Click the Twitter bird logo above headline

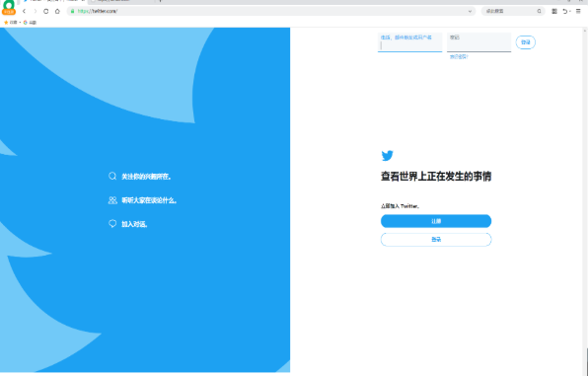388,155
